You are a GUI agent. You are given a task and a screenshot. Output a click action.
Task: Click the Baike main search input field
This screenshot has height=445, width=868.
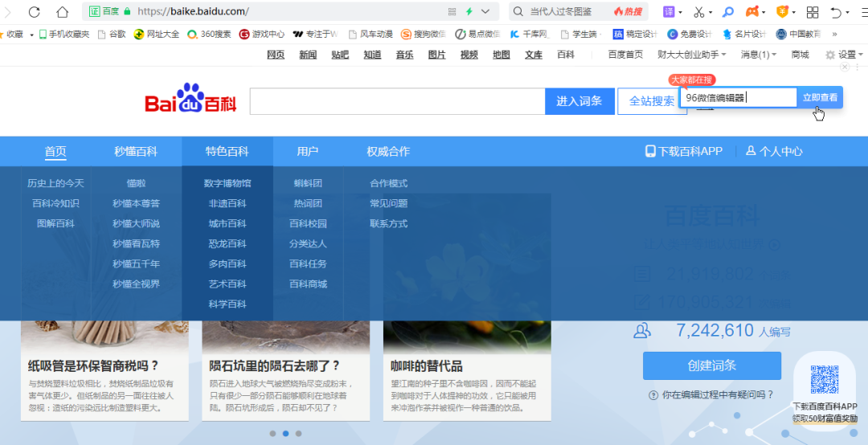point(398,101)
